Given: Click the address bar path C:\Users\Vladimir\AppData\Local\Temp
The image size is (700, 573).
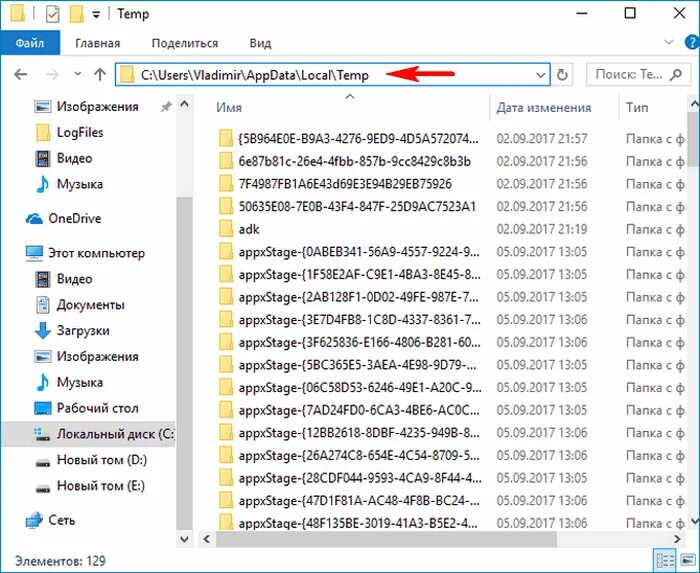Looking at the screenshot, I should (x=255, y=75).
